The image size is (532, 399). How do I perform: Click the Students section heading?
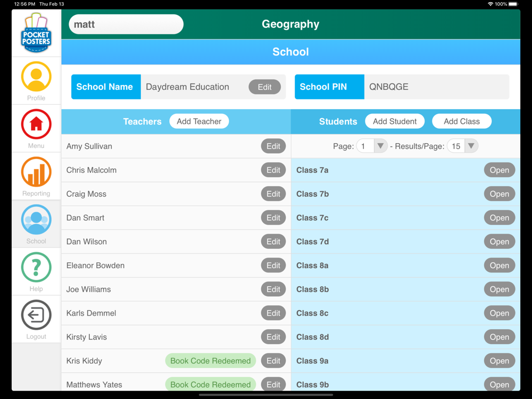tap(338, 121)
